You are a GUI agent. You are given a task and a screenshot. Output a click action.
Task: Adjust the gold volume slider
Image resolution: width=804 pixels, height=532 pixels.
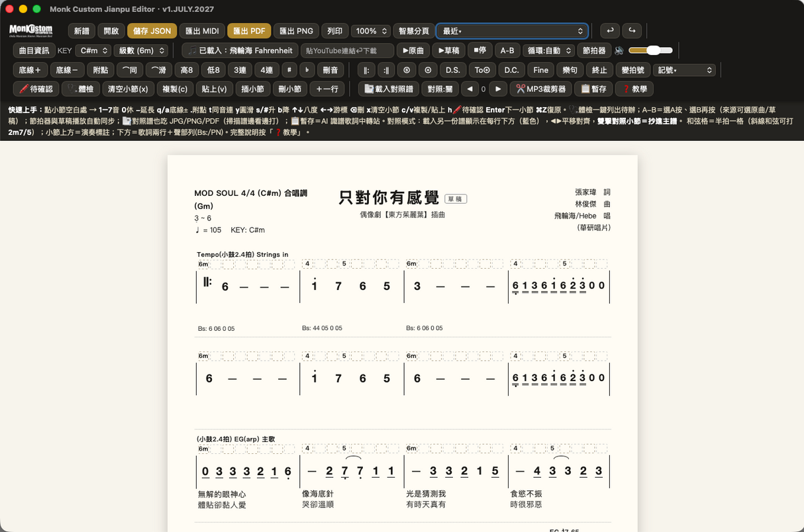pyautogui.click(x=650, y=50)
